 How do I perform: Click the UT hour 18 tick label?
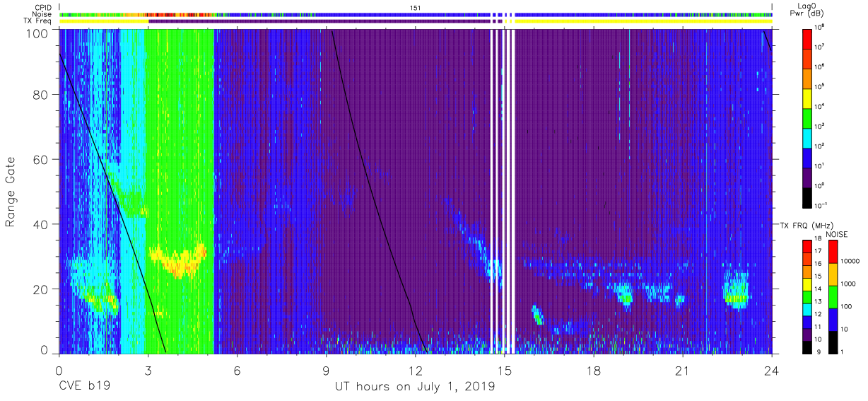tap(594, 370)
